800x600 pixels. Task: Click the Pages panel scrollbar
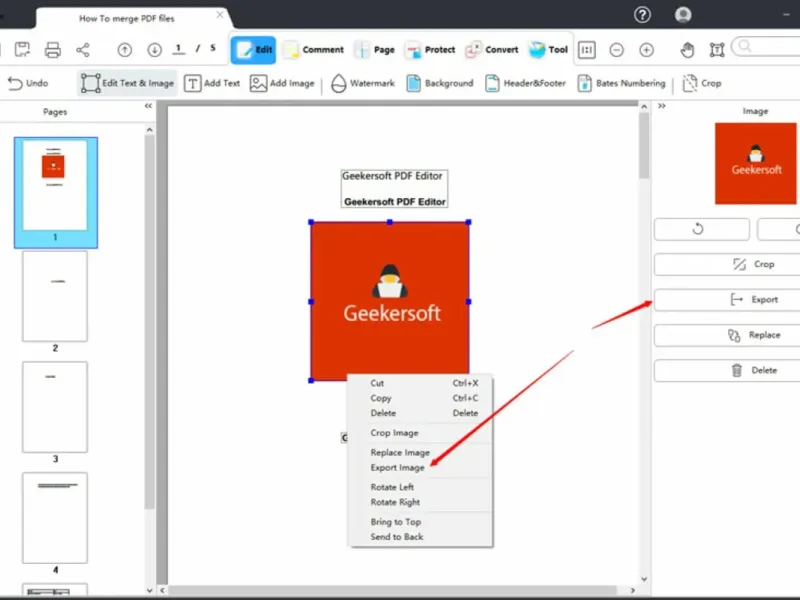click(149, 321)
